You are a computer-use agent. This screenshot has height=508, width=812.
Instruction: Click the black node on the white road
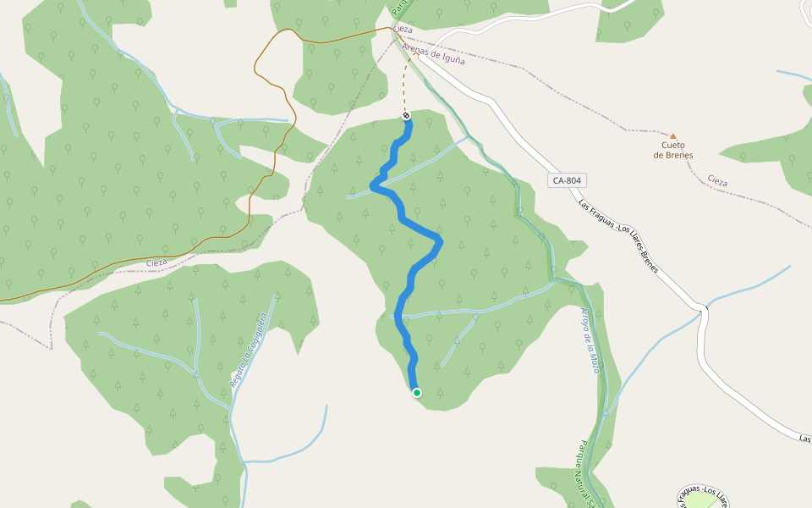point(703,310)
